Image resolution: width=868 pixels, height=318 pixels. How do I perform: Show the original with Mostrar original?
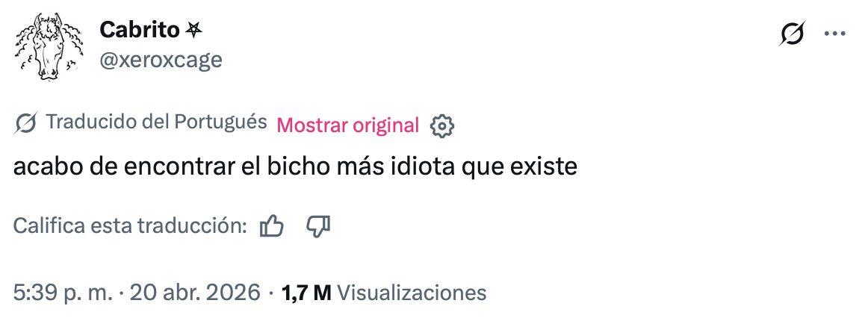[x=347, y=125]
